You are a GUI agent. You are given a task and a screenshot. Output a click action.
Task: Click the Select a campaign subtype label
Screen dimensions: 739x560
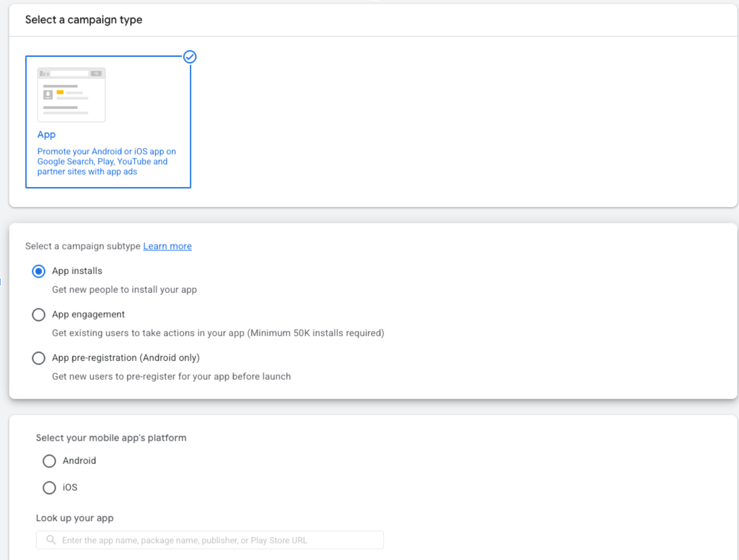click(82, 246)
